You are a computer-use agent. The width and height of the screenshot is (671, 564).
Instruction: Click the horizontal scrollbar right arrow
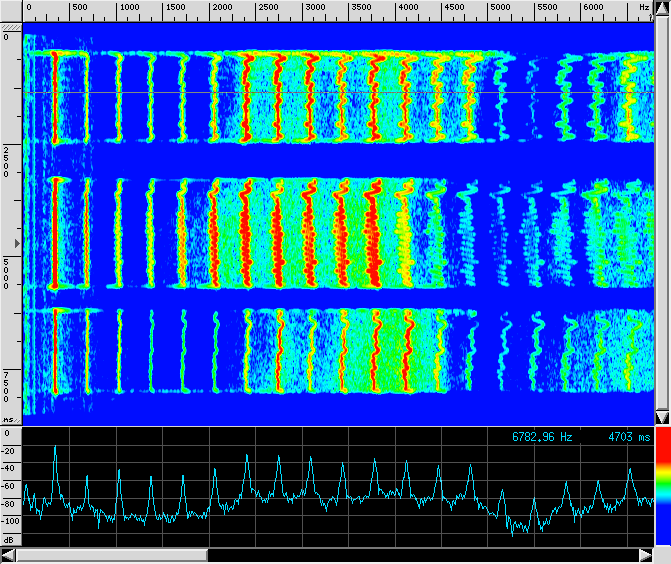(x=646, y=554)
